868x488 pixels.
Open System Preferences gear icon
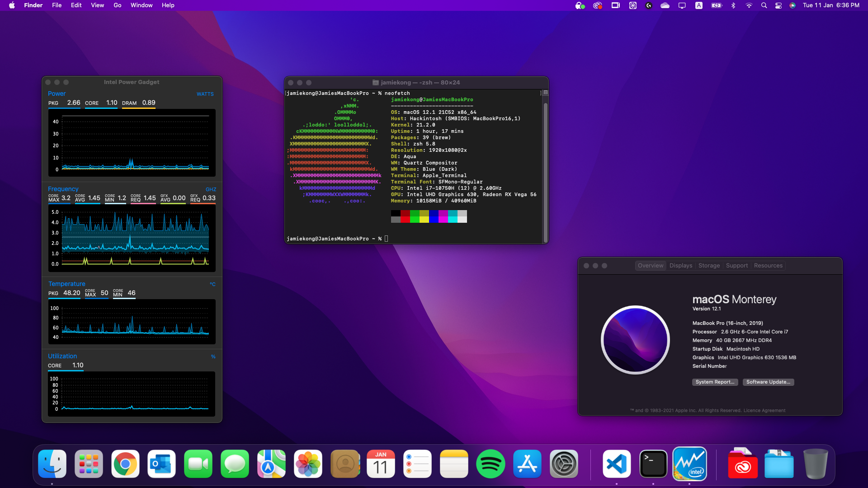564,464
